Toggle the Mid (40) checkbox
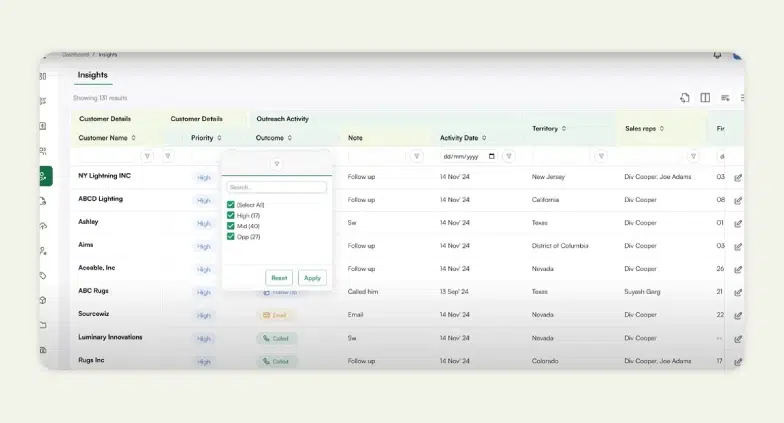Viewport: 784px width, 423px height. tap(231, 226)
